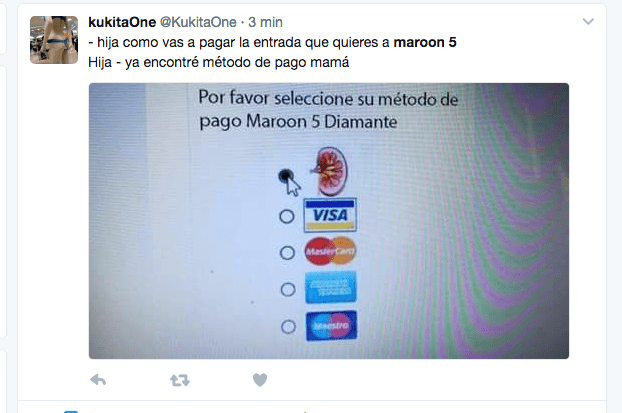
Task: Select the kidney payment radio button
Action: [x=286, y=176]
